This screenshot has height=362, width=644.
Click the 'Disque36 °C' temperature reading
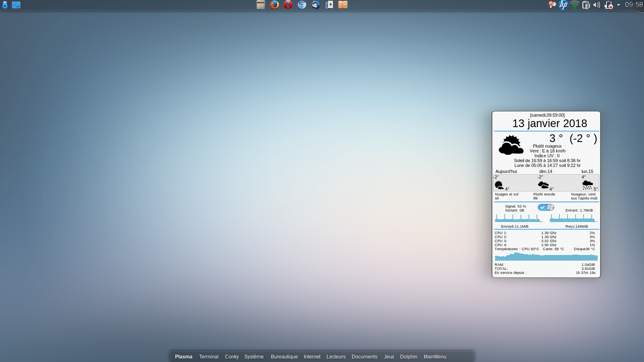click(584, 249)
